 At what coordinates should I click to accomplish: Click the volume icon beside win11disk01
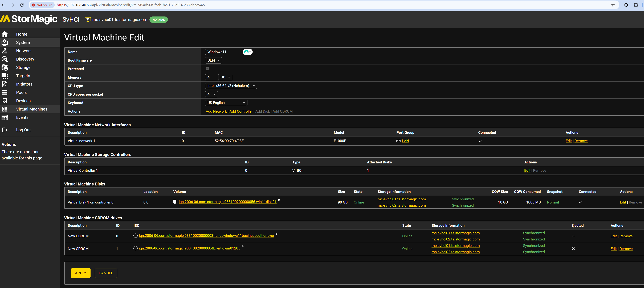click(x=175, y=202)
